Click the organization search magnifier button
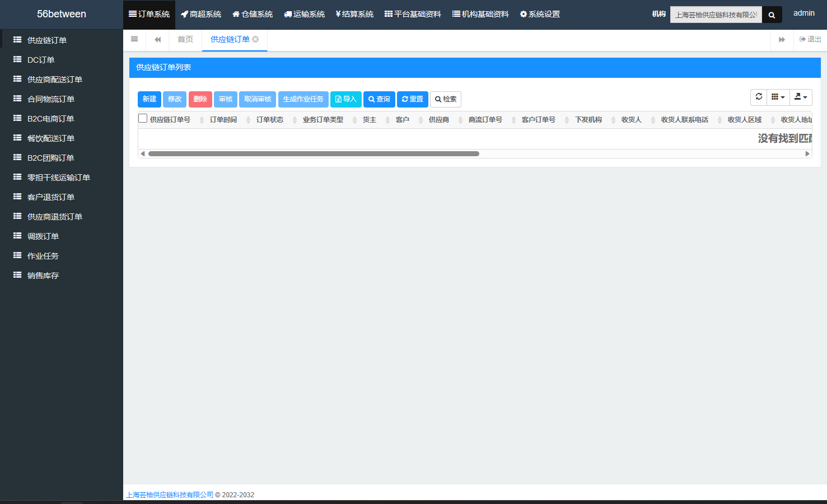 coord(772,15)
